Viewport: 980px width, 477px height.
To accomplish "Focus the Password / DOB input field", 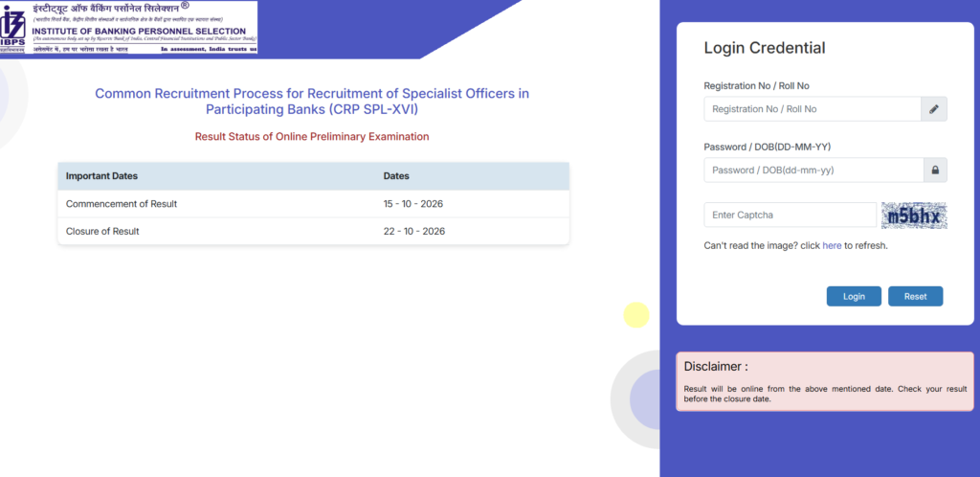I will coord(813,170).
